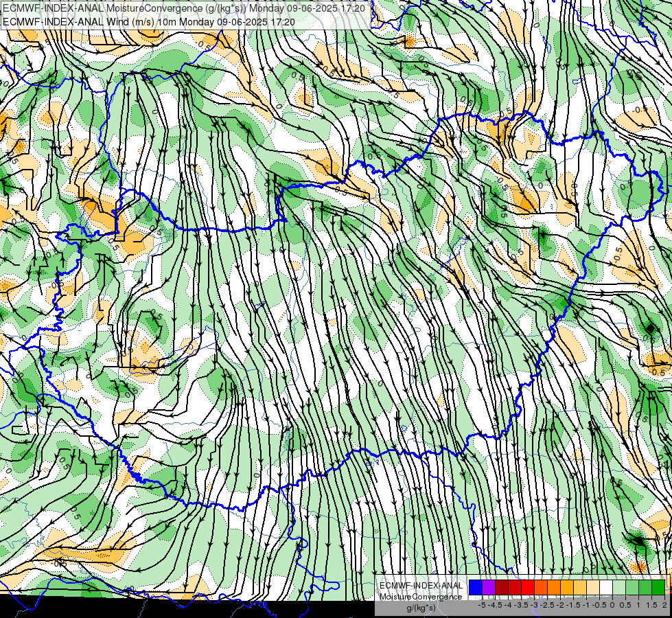Image resolution: width=672 pixels, height=618 pixels.
Task: Click the lightest green legend swatch
Action: coord(619,587)
